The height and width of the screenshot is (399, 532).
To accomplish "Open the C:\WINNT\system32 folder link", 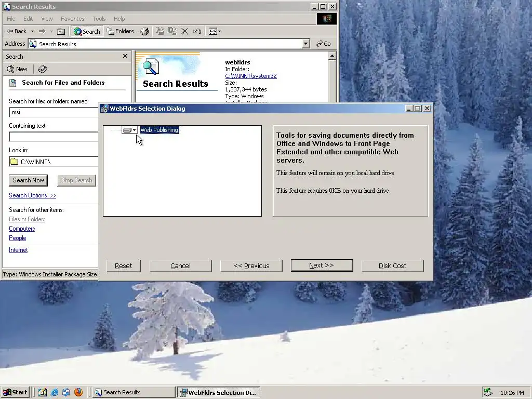I will point(251,76).
